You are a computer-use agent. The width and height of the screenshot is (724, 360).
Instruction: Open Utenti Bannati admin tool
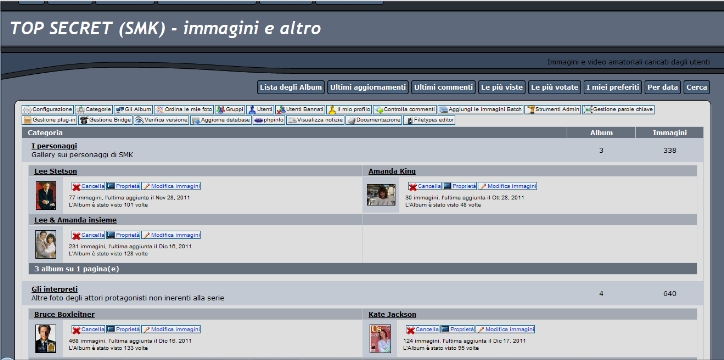click(x=300, y=109)
